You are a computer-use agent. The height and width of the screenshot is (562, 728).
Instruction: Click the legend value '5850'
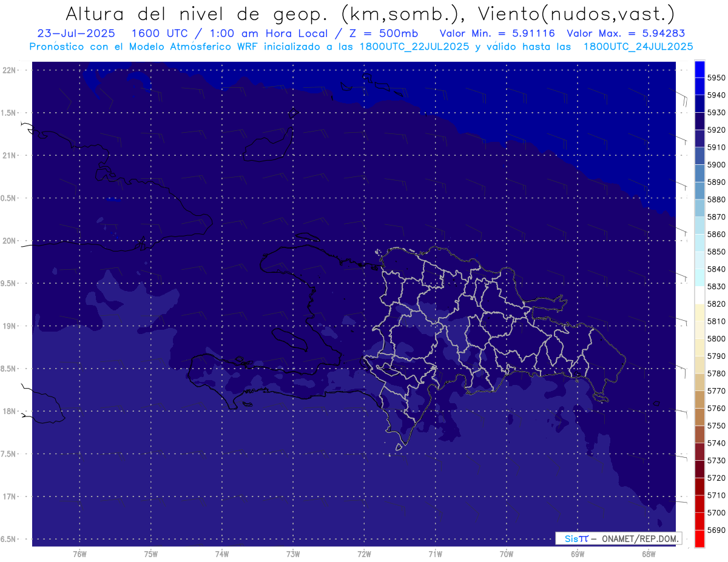coord(716,252)
